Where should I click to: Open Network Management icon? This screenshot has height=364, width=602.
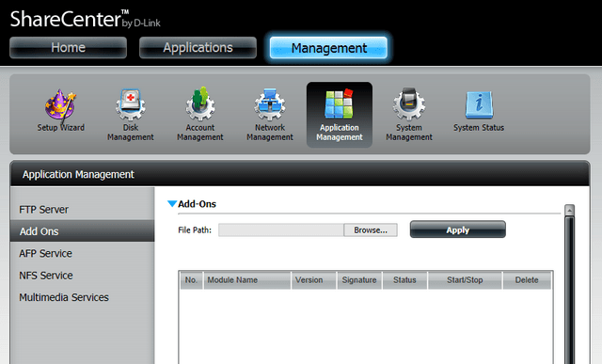(270, 115)
